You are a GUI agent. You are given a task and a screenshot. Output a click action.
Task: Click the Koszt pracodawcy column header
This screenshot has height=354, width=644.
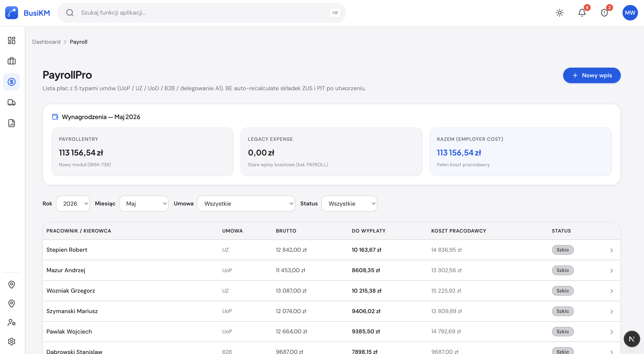coord(459,231)
